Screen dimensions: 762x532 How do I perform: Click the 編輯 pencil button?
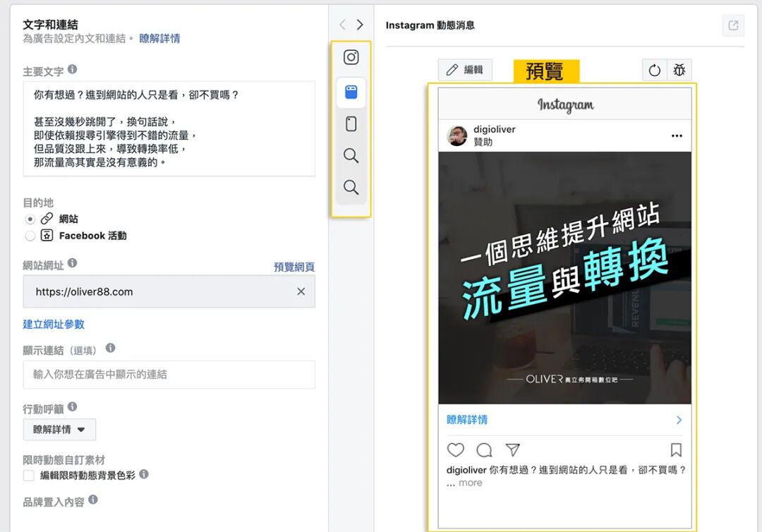465,70
